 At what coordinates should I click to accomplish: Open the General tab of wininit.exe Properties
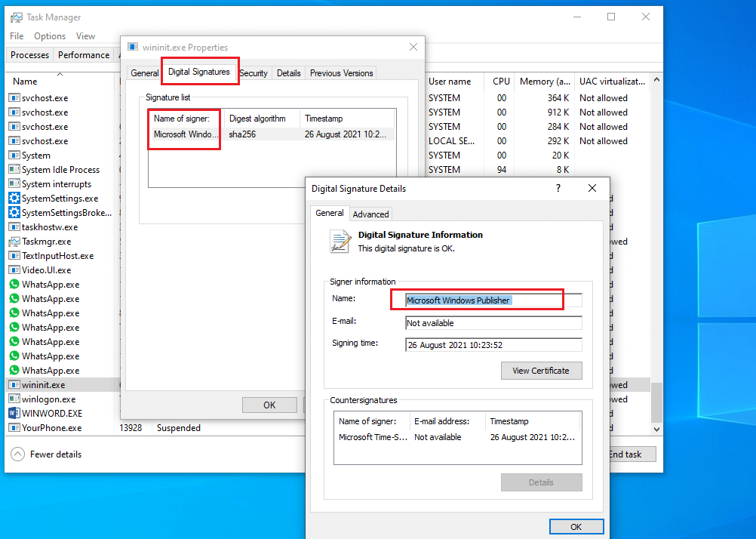pos(144,73)
